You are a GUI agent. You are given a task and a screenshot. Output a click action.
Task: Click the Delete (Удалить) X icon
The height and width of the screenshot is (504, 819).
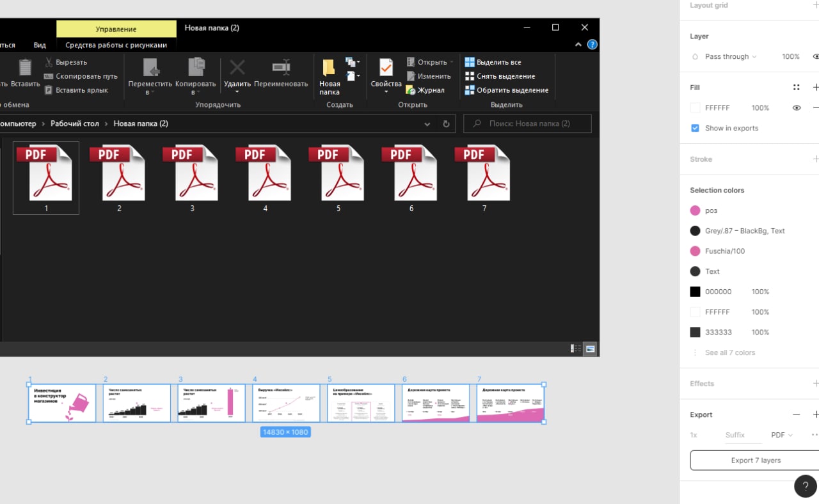tap(237, 67)
